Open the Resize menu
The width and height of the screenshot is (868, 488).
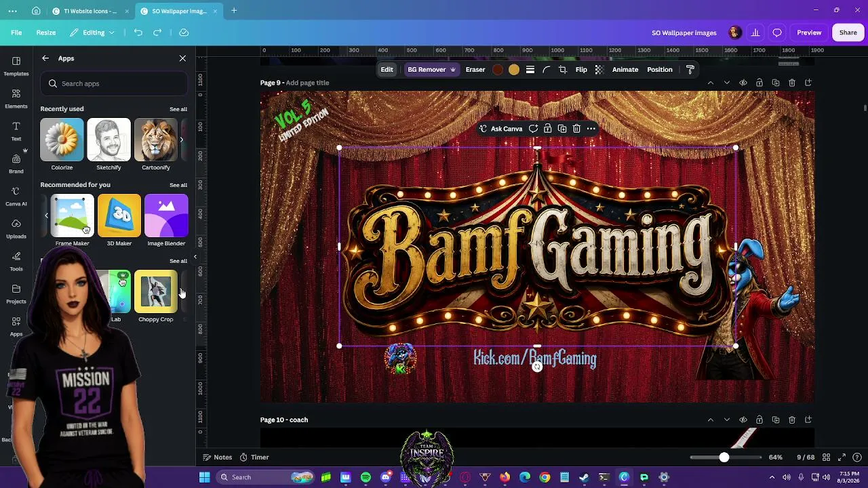(46, 33)
